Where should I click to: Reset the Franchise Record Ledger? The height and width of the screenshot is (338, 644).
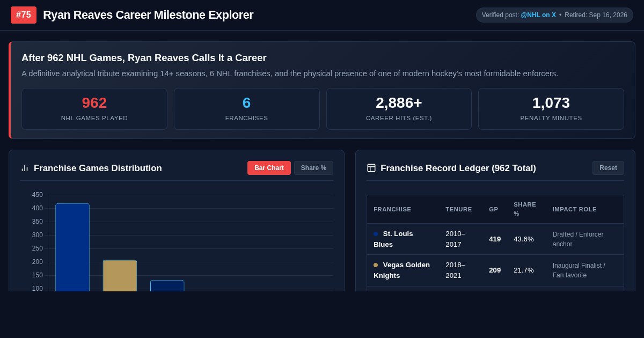[x=608, y=168]
